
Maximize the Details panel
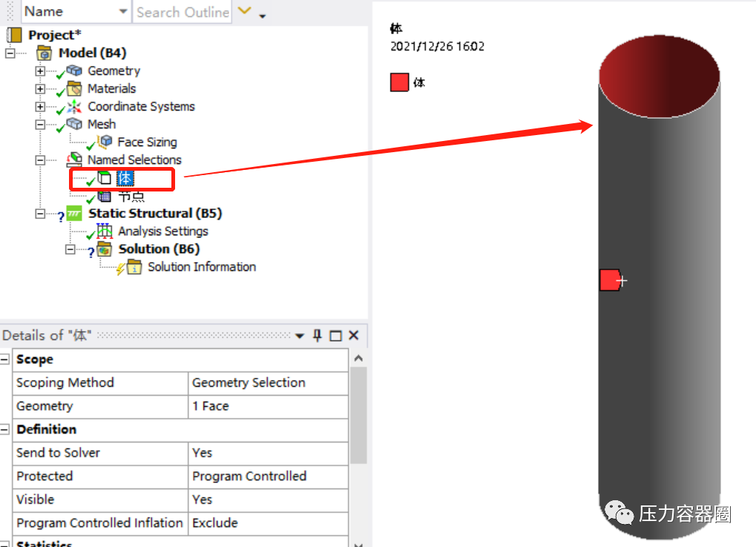tap(335, 335)
